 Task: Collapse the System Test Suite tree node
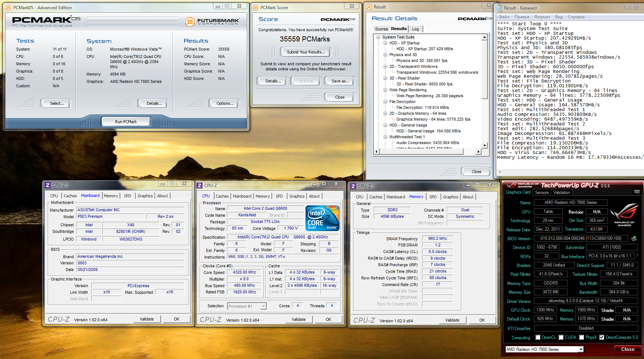[378, 37]
